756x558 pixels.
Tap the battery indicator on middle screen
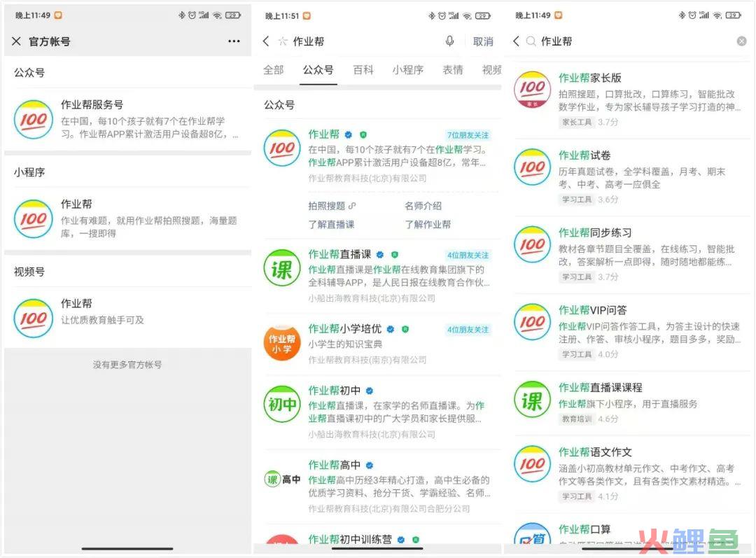(x=482, y=16)
